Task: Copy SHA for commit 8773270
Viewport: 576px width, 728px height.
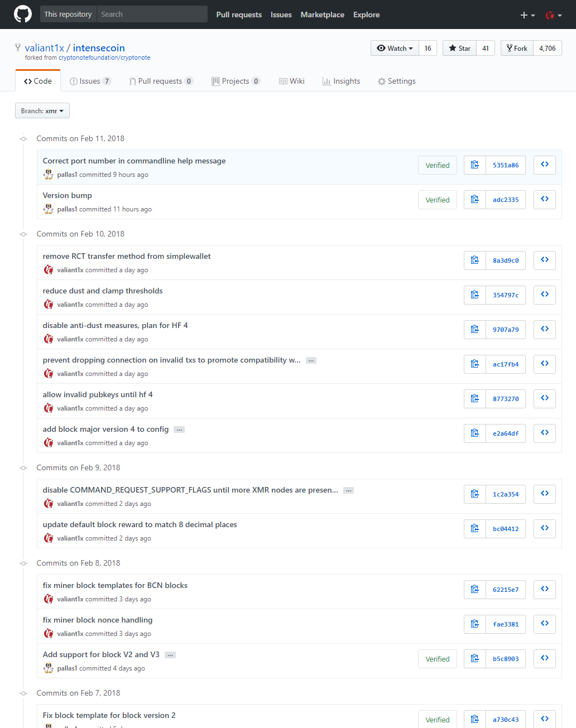Action: [475, 399]
